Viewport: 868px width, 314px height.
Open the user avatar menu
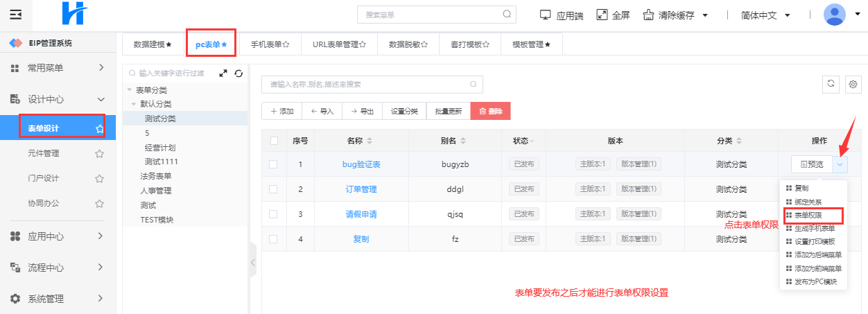[x=834, y=15]
